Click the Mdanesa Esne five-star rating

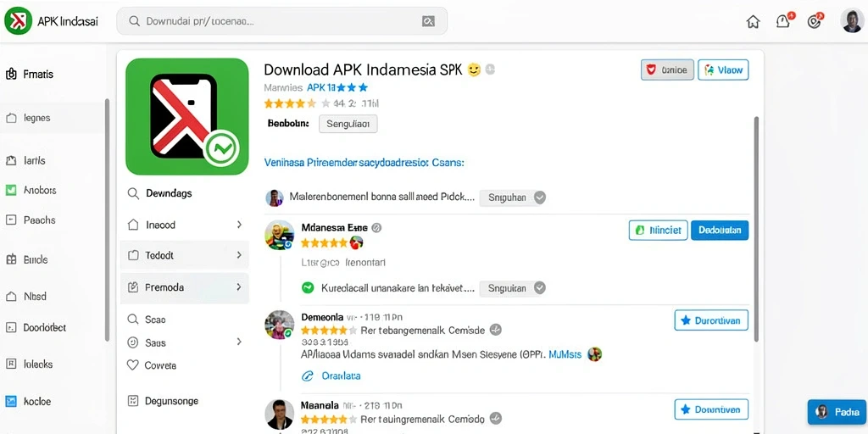tap(324, 242)
